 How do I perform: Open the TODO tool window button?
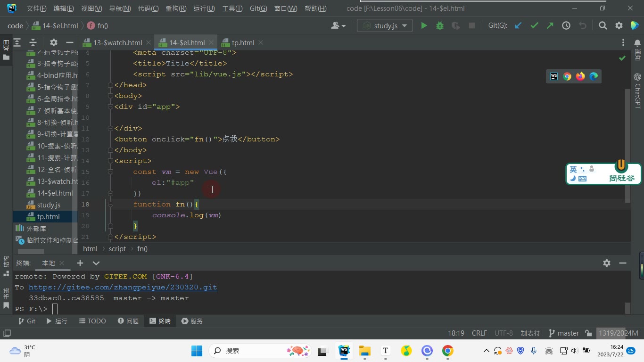pos(92,321)
